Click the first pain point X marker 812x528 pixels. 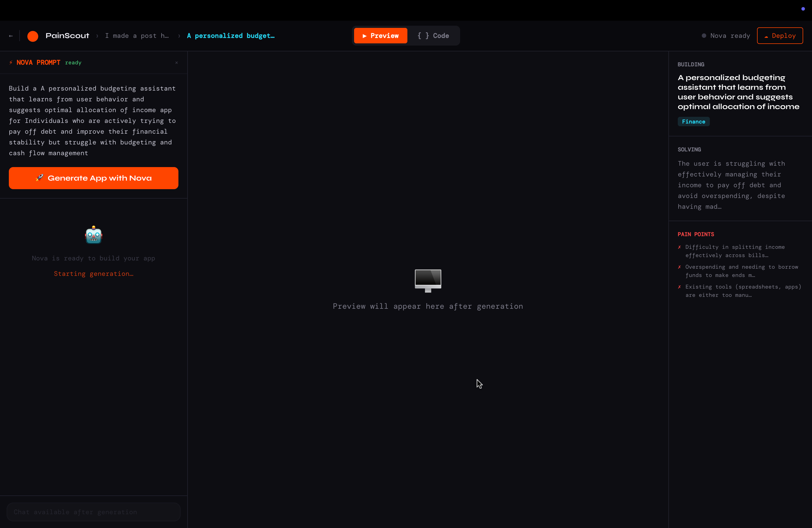[679, 247]
